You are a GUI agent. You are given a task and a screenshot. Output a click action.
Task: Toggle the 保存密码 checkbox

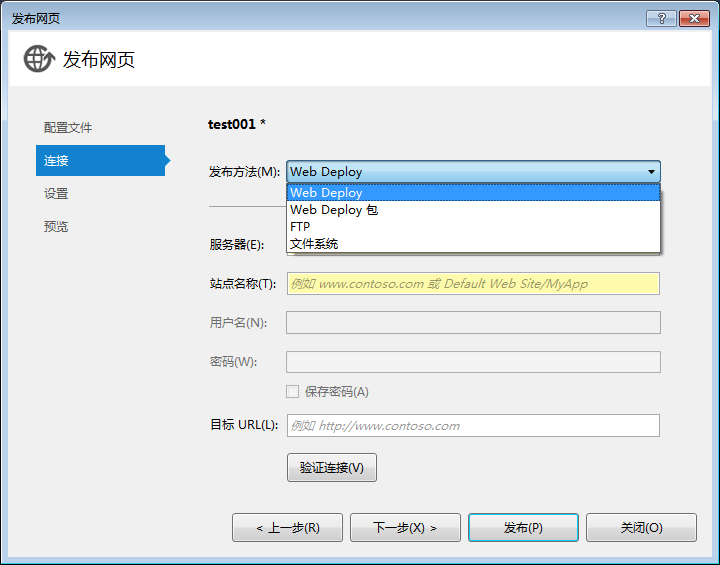tap(292, 391)
